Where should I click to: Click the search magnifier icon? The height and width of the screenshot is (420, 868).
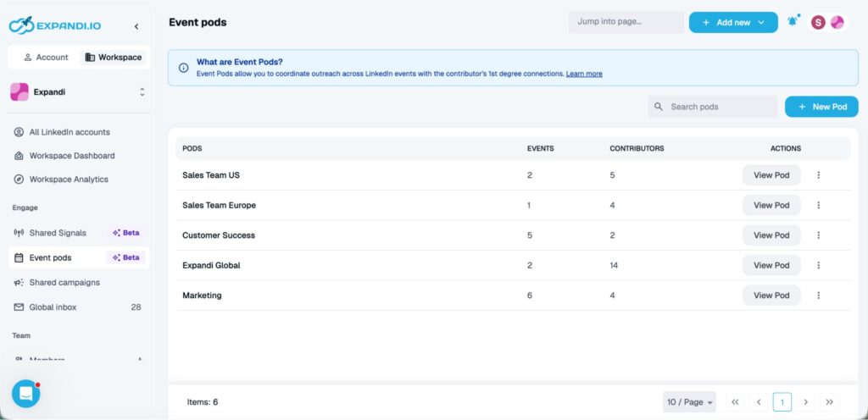coord(658,107)
